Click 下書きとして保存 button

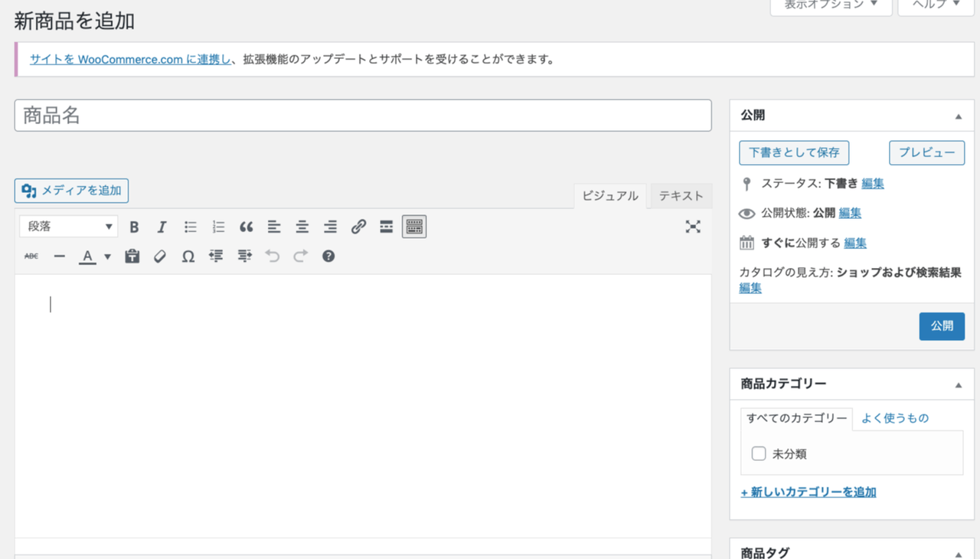(x=794, y=152)
